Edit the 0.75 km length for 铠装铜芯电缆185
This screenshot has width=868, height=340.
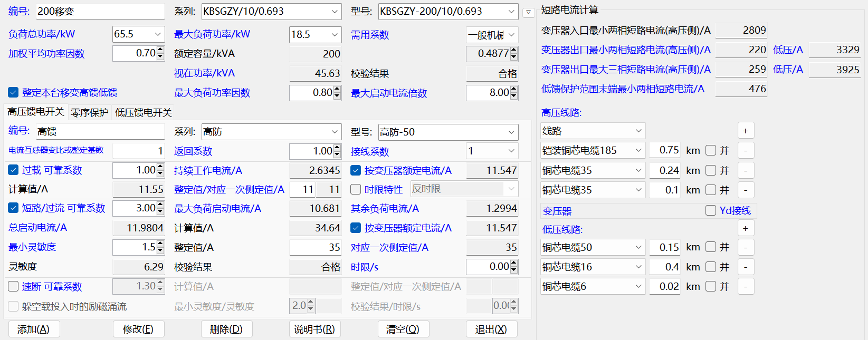pyautogui.click(x=665, y=150)
